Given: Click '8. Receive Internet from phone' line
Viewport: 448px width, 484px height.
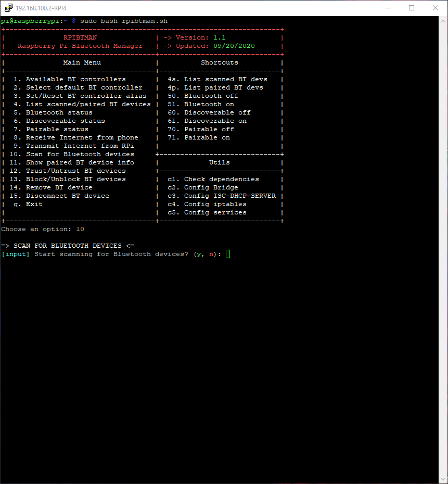Looking at the screenshot, I should click(76, 138).
